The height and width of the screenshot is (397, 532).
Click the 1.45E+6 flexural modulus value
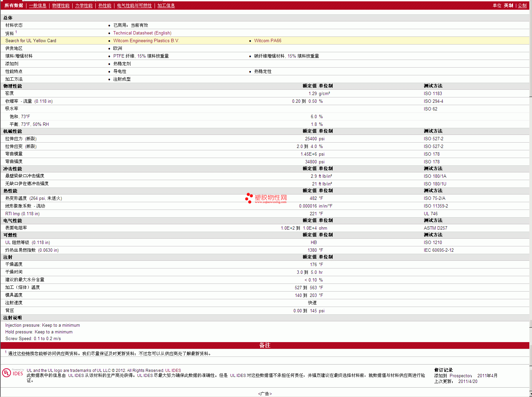(x=308, y=154)
